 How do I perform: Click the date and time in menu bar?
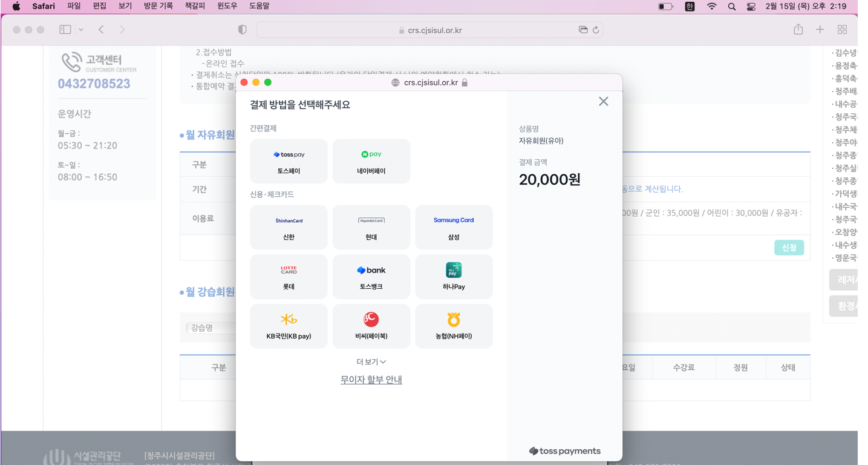point(806,6)
